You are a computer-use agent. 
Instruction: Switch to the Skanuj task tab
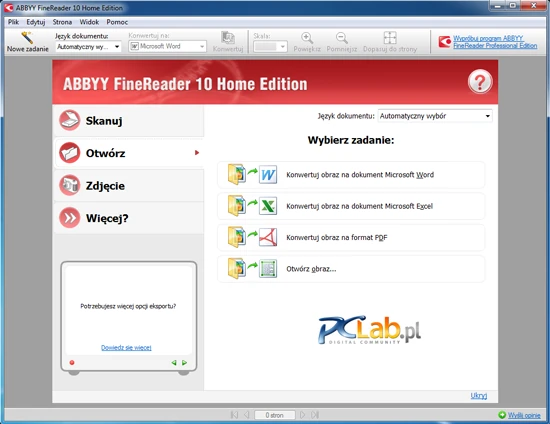[x=129, y=121]
